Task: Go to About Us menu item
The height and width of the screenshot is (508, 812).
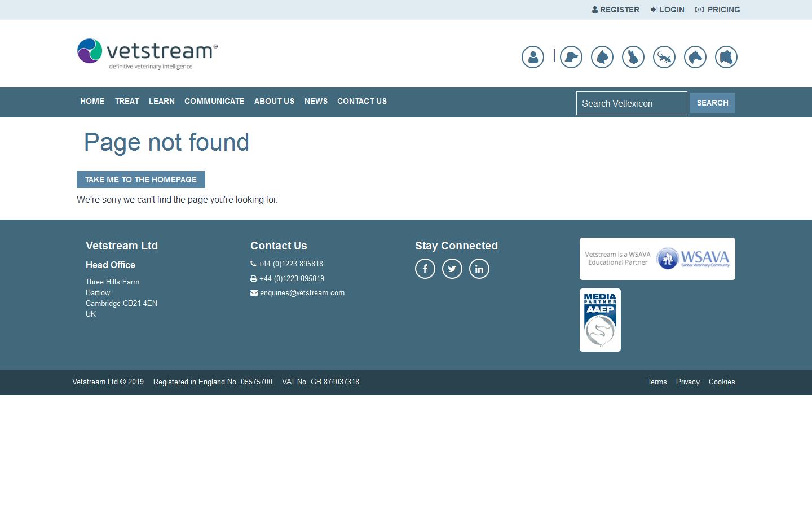Action: pos(274,102)
